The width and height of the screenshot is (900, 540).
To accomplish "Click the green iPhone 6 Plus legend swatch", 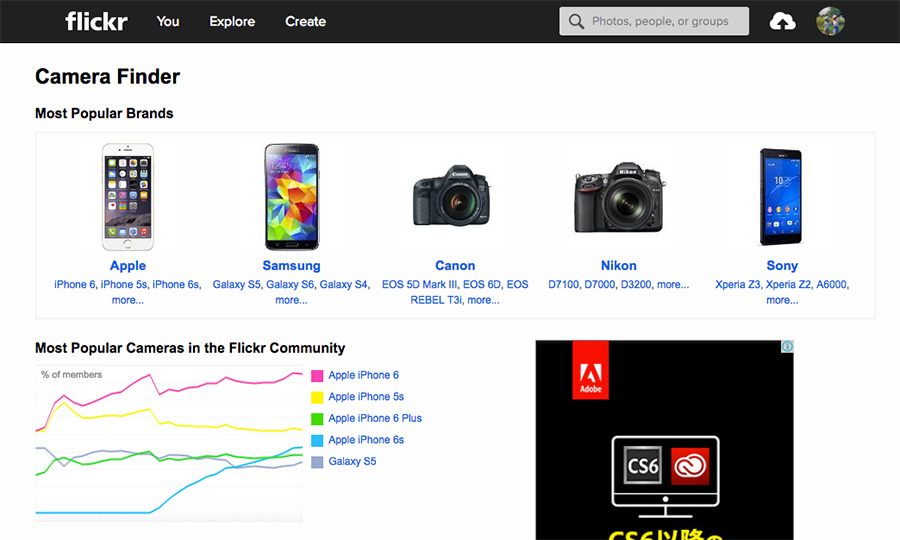I will click(x=317, y=419).
